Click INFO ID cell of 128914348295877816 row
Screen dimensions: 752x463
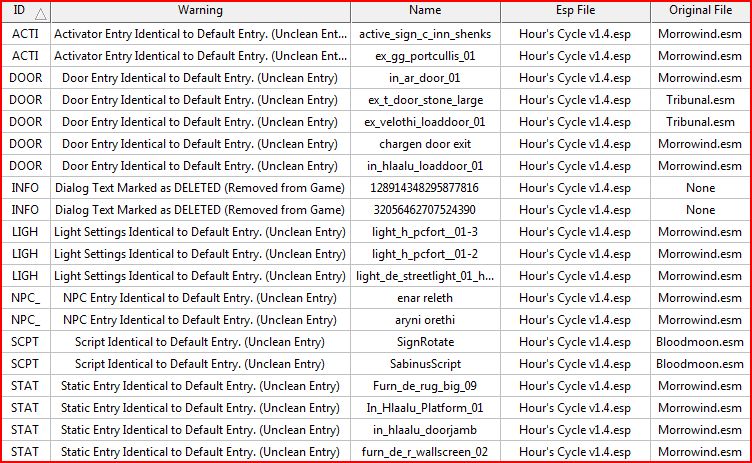pyautogui.click(x=25, y=188)
